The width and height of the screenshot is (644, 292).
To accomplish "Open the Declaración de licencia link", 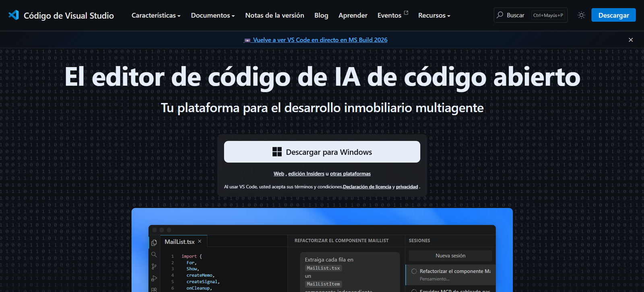I will click(367, 187).
